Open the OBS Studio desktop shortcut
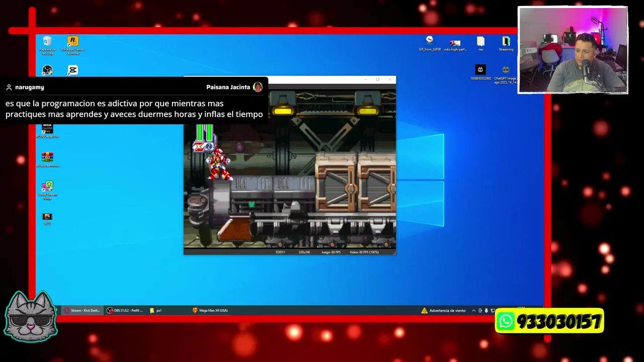This screenshot has height=362, width=644. 47,70
